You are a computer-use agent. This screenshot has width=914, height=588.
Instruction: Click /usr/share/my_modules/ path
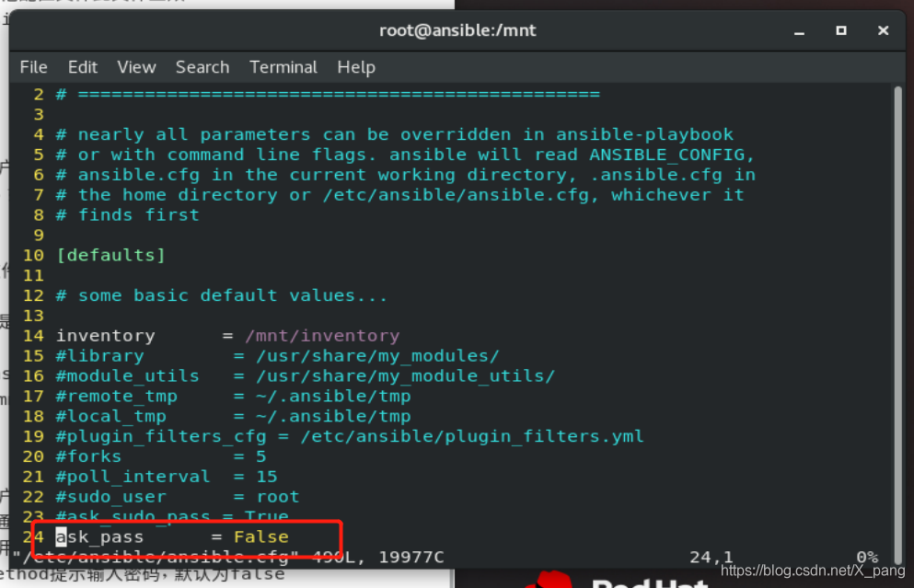[377, 356]
